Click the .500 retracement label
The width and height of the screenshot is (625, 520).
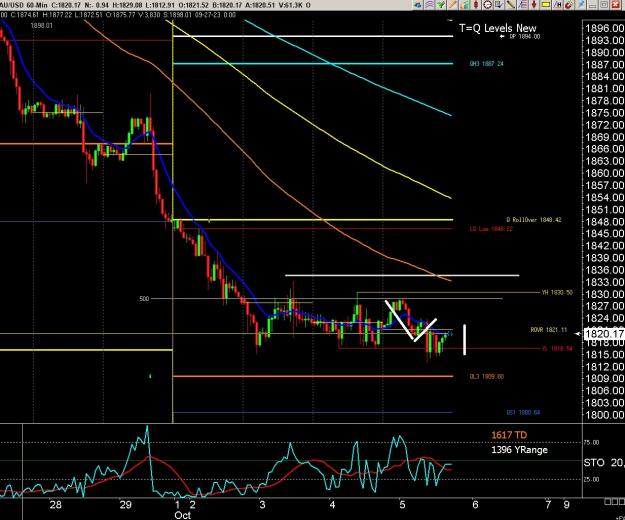pos(143,298)
